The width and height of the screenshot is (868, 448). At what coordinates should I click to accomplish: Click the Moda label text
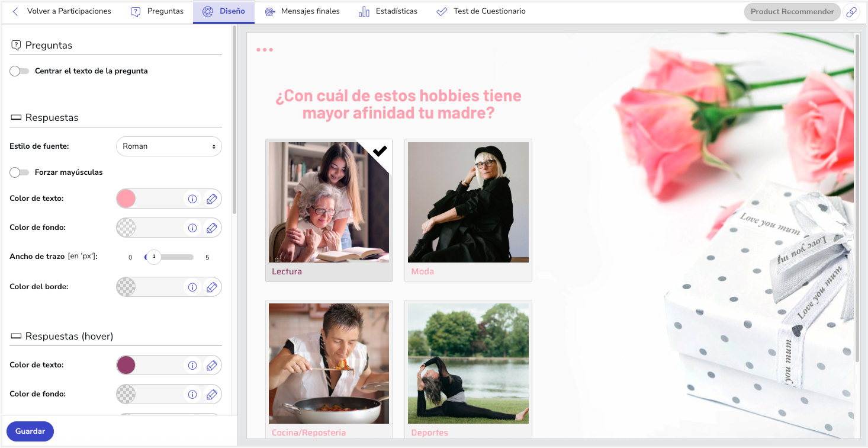tap(423, 272)
